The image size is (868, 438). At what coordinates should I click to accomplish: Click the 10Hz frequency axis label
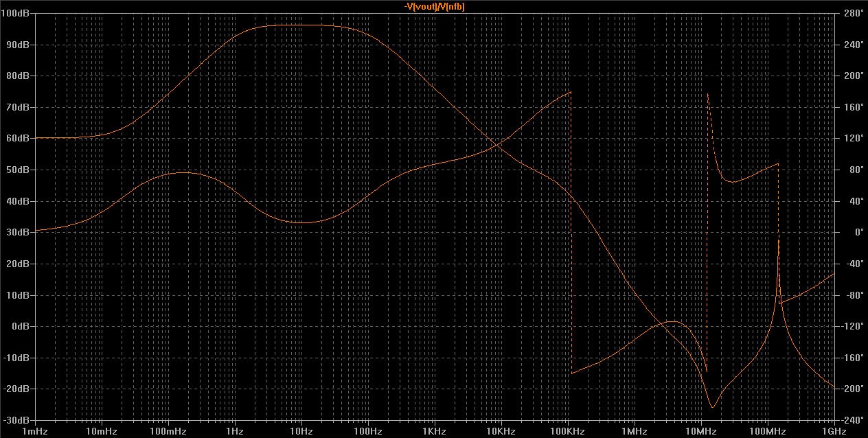coord(301,431)
